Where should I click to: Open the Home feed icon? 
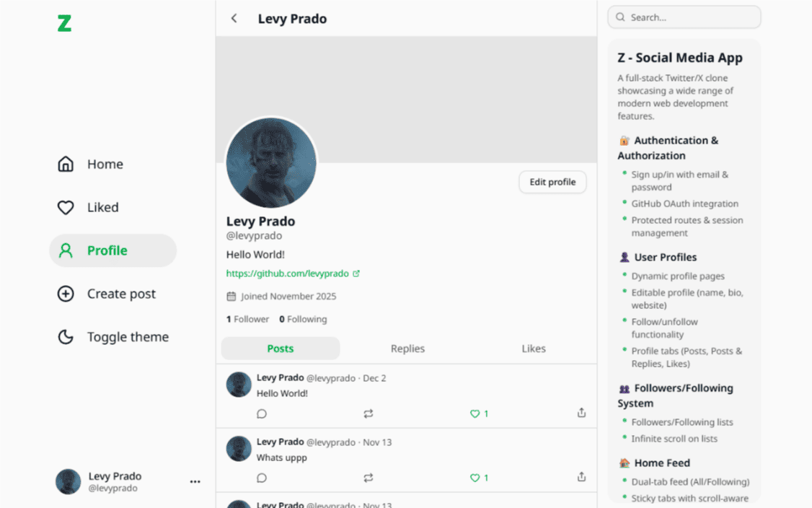pos(66,164)
